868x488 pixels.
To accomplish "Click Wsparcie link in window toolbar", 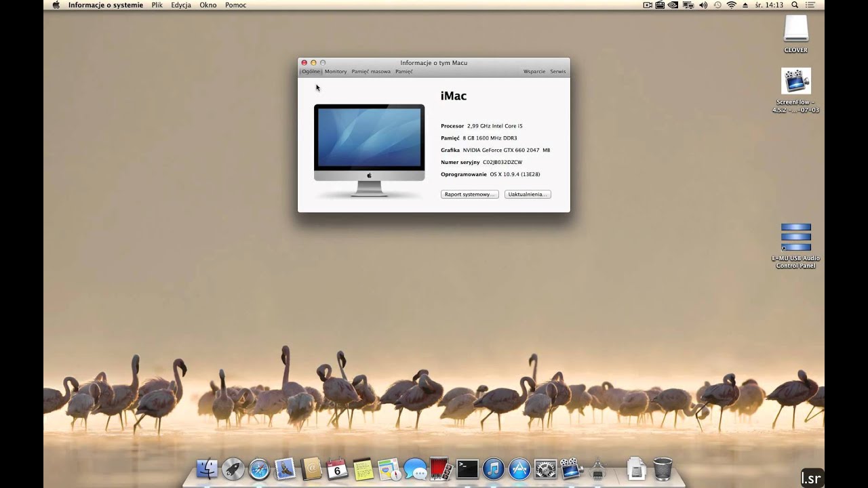I will point(534,71).
